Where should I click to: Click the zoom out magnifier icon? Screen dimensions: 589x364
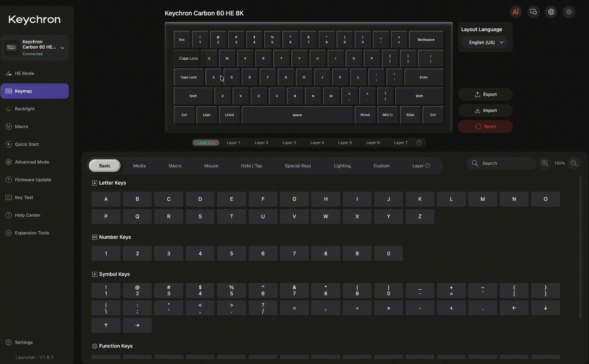pyautogui.click(x=574, y=163)
